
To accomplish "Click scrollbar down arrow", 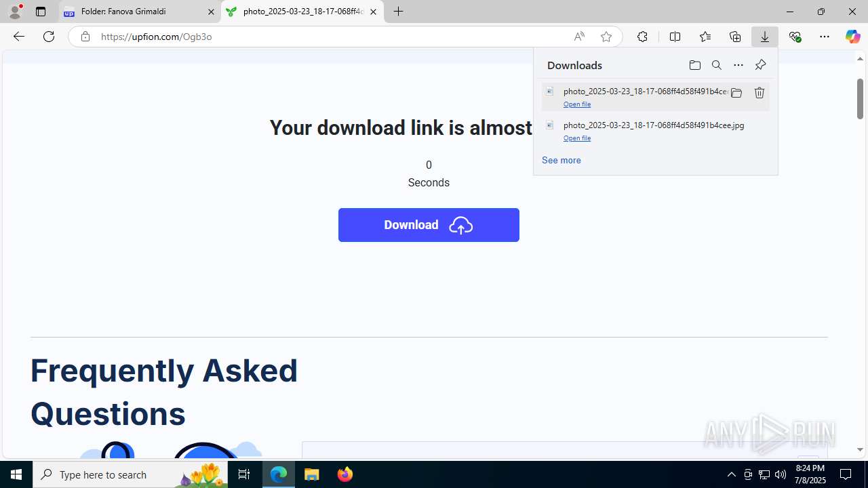I will pyautogui.click(x=860, y=450).
